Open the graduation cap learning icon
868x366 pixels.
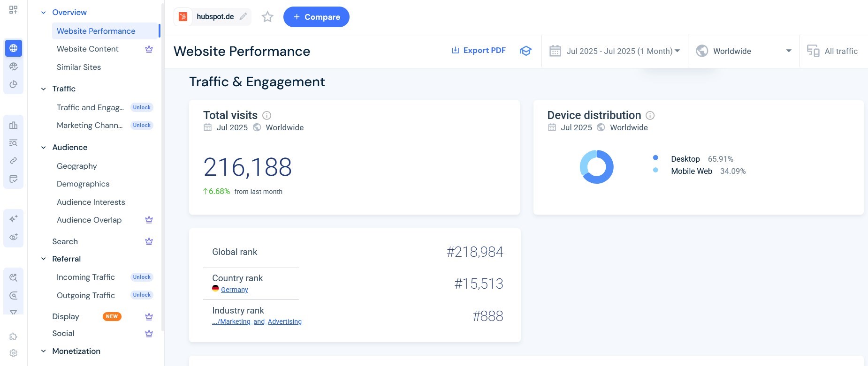(x=525, y=51)
